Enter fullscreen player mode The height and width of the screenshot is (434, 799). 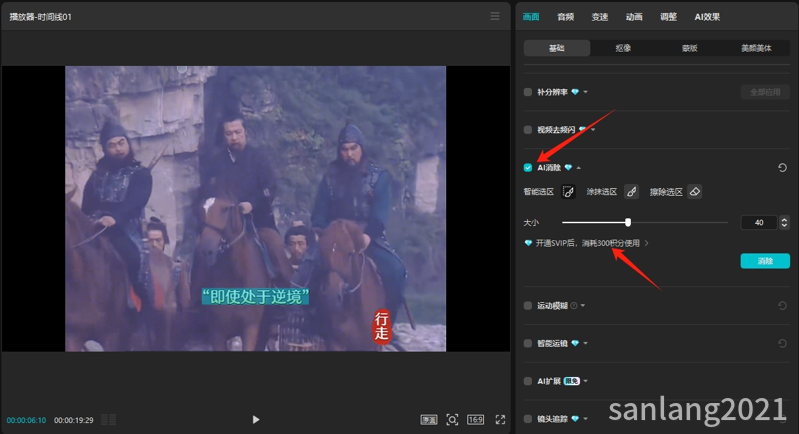(x=500, y=420)
